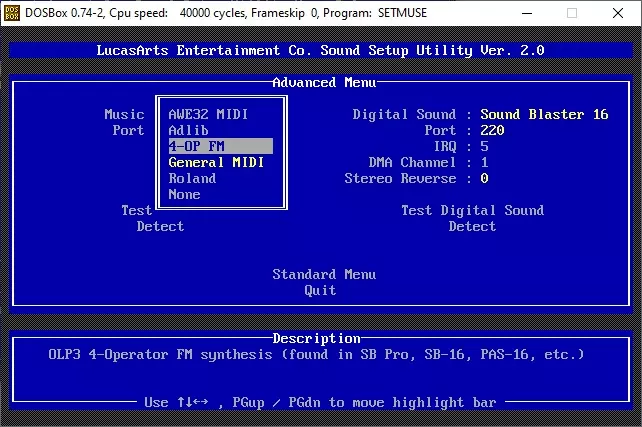642x427 pixels.
Task: Click the Description panel heading
Action: [316, 338]
